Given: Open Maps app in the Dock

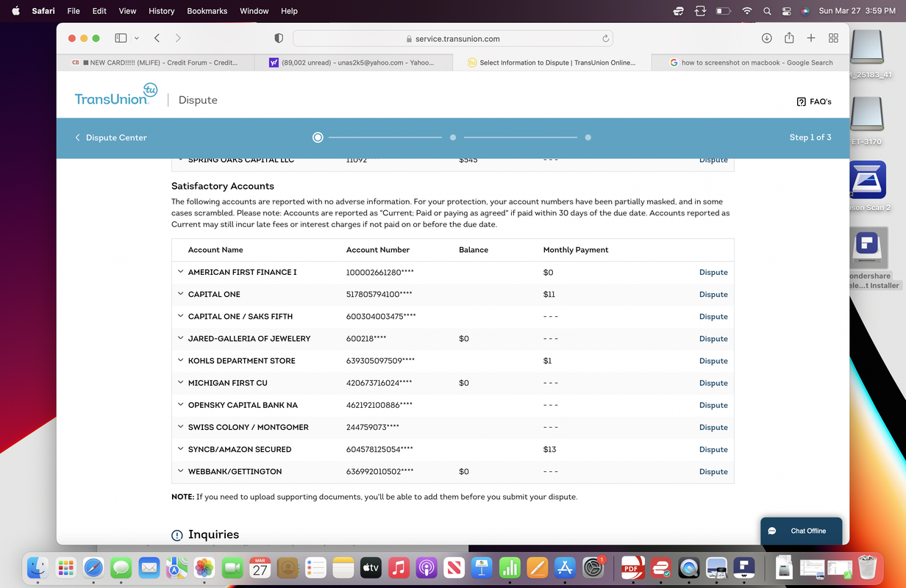Looking at the screenshot, I should coord(176,567).
